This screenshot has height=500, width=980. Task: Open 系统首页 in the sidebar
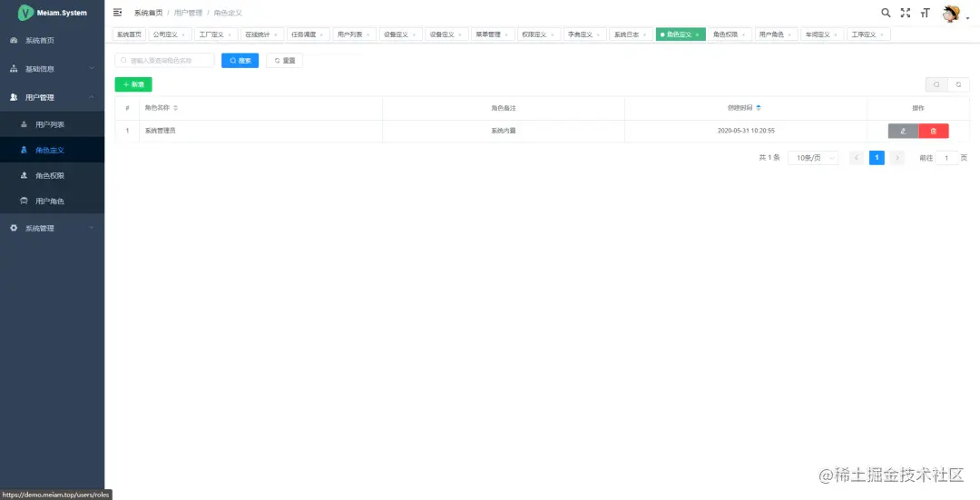point(53,41)
